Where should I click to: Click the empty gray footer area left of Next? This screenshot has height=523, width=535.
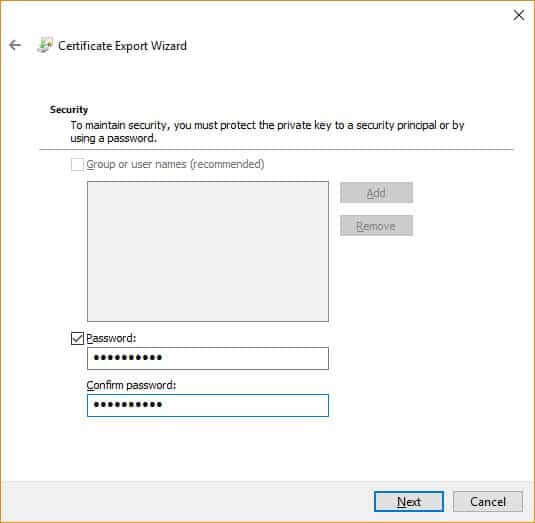point(188,502)
